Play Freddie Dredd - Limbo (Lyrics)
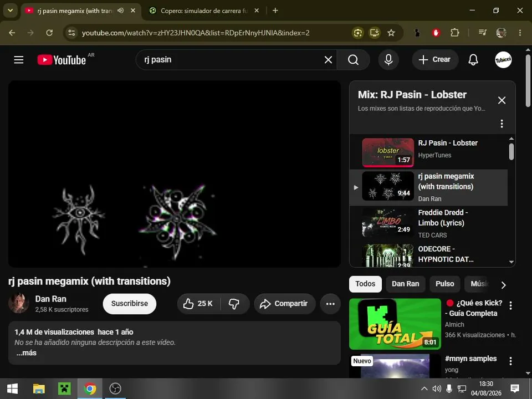Screen dimensions: 532x399 (429, 223)
